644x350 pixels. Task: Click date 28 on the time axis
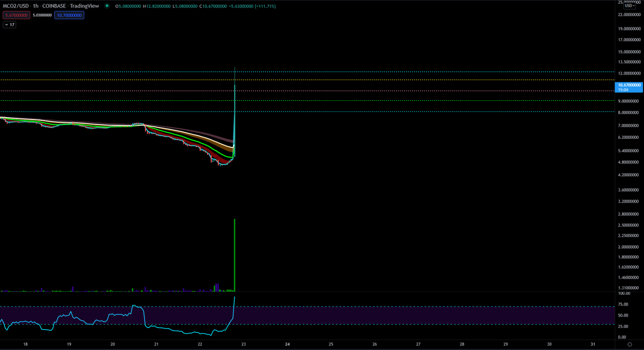click(x=462, y=344)
